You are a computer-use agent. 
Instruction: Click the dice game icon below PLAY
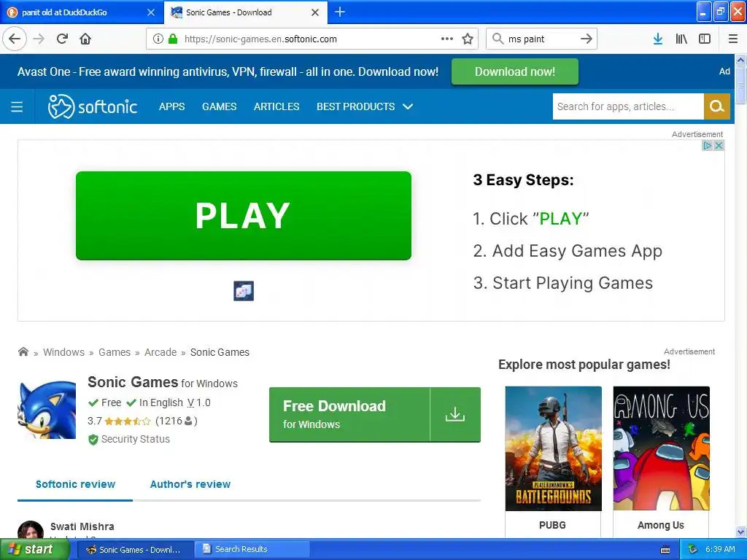point(244,291)
